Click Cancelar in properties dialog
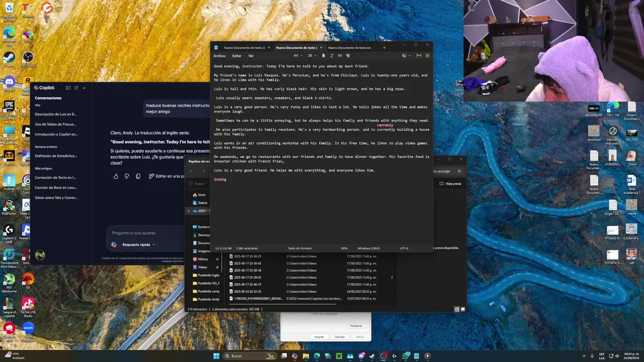Viewport: 644px width, 362px height. [340, 337]
